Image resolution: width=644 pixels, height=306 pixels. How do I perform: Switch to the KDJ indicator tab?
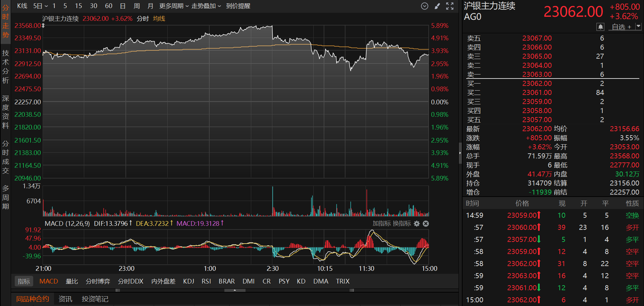pos(189,281)
